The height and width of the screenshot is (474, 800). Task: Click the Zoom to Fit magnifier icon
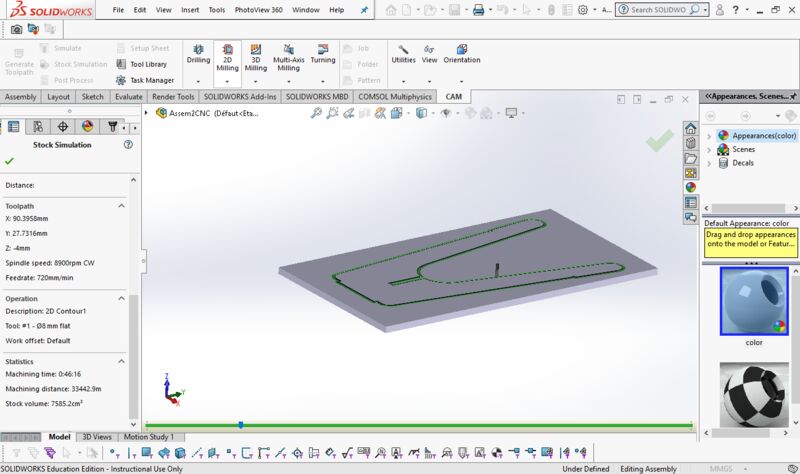[316, 113]
